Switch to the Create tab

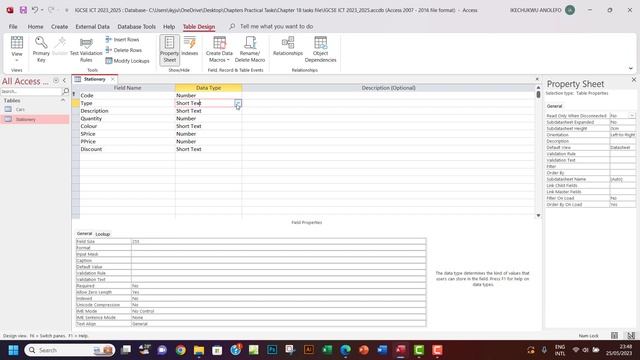pos(60,27)
